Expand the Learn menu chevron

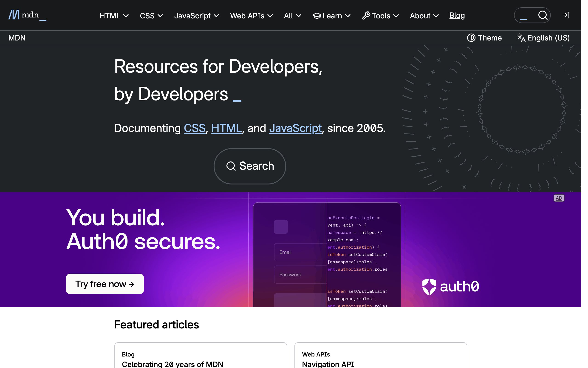[348, 16]
